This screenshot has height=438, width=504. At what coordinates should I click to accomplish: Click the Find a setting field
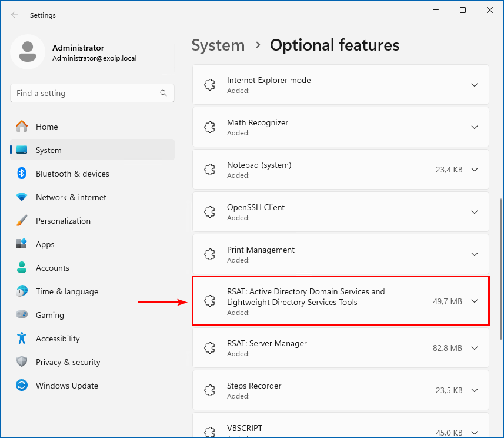(85, 93)
